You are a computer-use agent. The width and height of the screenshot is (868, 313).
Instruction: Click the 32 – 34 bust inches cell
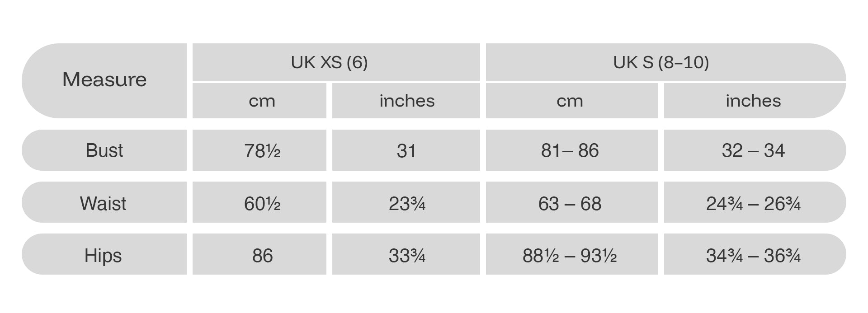tap(753, 150)
